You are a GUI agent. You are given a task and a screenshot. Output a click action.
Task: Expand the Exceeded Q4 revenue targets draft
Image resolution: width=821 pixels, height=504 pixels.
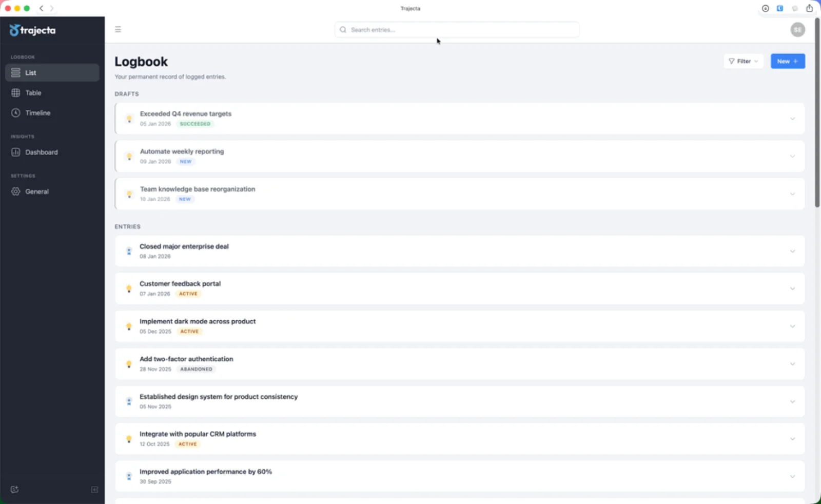pos(792,119)
